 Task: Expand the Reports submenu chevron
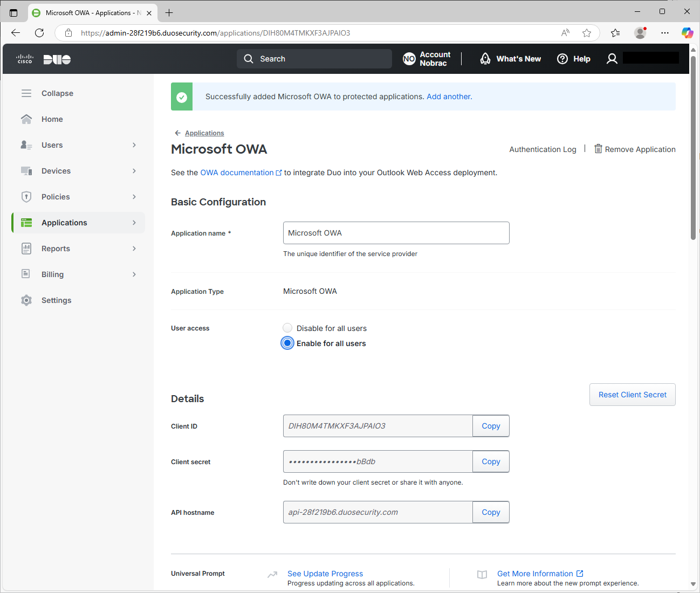[134, 249]
